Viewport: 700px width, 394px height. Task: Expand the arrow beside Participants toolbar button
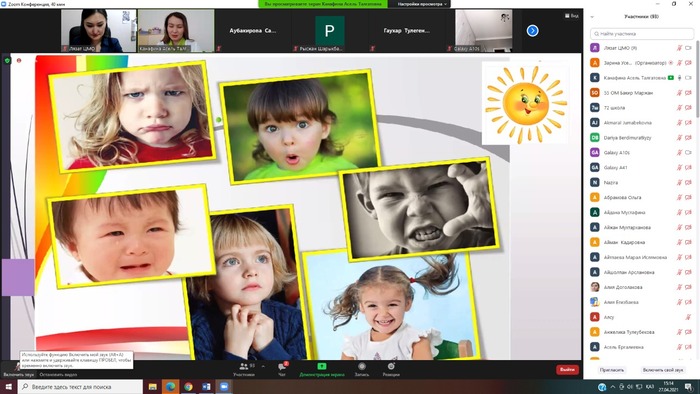point(263,366)
